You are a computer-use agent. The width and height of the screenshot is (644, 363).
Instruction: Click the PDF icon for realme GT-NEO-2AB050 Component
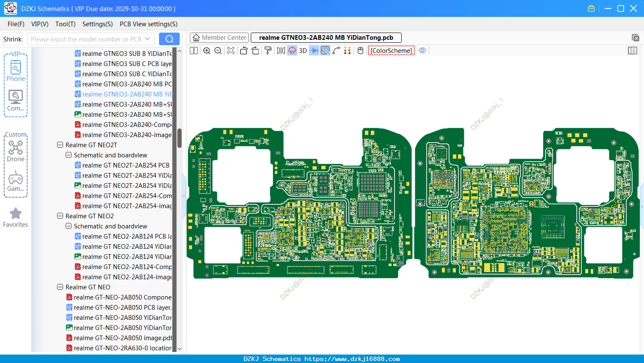(x=69, y=297)
